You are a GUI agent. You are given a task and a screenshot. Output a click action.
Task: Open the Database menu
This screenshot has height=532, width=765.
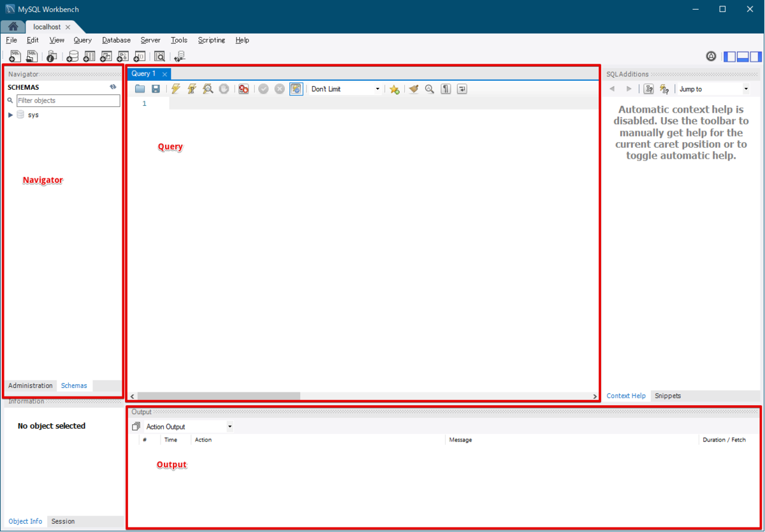point(116,40)
